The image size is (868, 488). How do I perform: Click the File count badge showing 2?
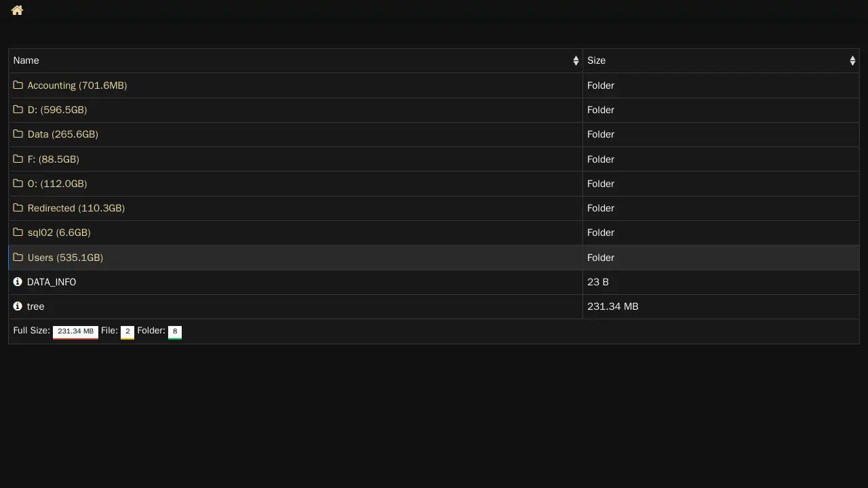pos(127,331)
